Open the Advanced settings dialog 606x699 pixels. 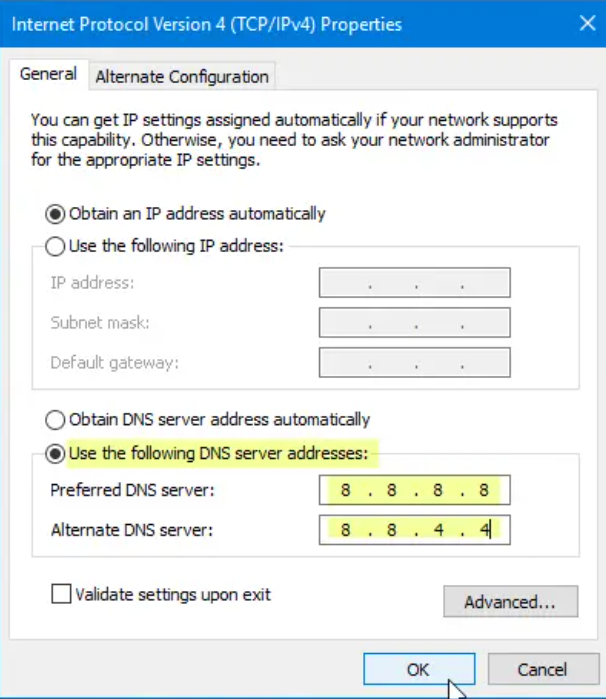510,602
